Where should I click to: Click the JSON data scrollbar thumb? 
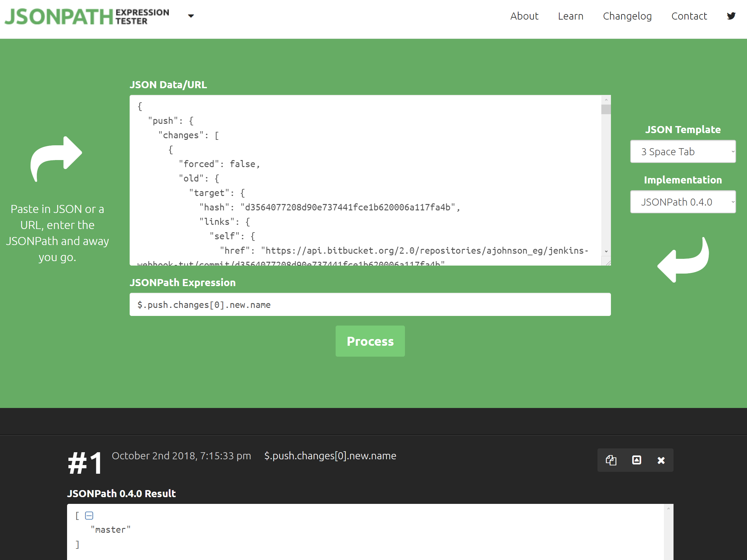point(606,109)
